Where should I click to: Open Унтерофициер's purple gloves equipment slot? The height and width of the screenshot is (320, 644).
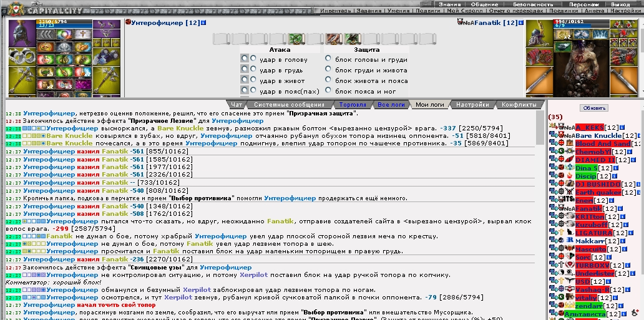106,57
